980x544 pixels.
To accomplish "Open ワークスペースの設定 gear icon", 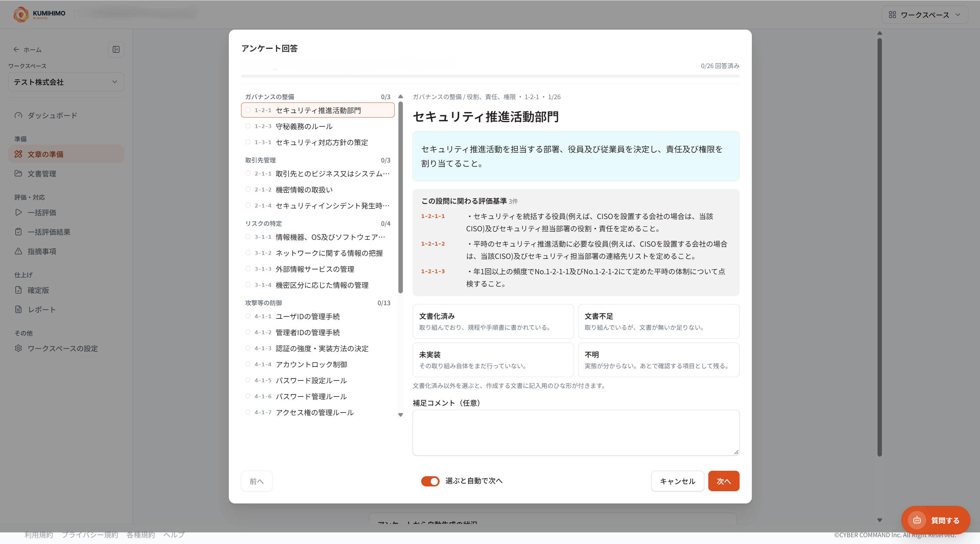I will pyautogui.click(x=18, y=348).
